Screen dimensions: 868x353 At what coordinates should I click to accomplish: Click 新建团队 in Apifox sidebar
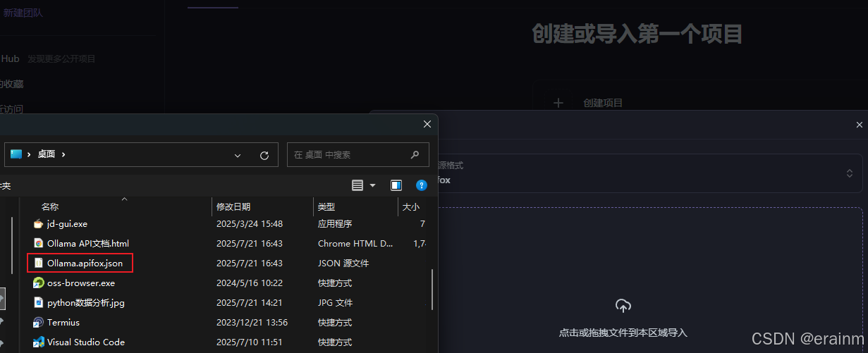click(23, 13)
